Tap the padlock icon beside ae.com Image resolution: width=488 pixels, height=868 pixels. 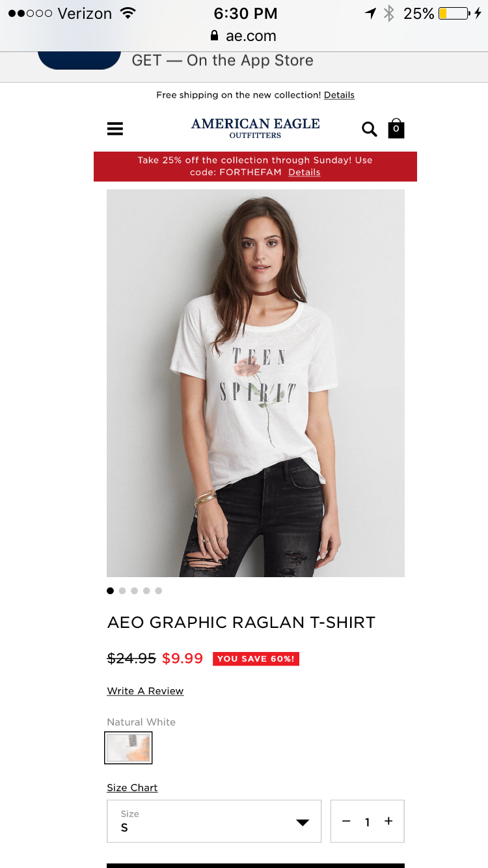coord(215,36)
